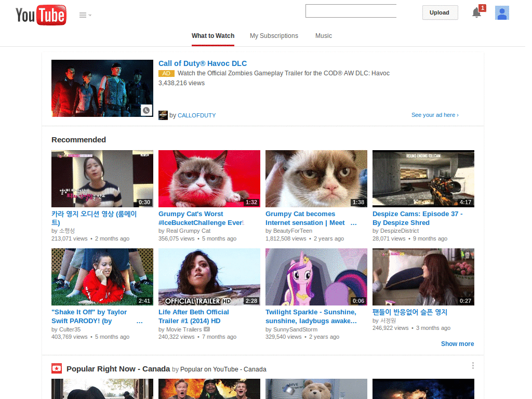532x399 pixels.
Task: Click the YouTube logo
Action: click(41, 15)
